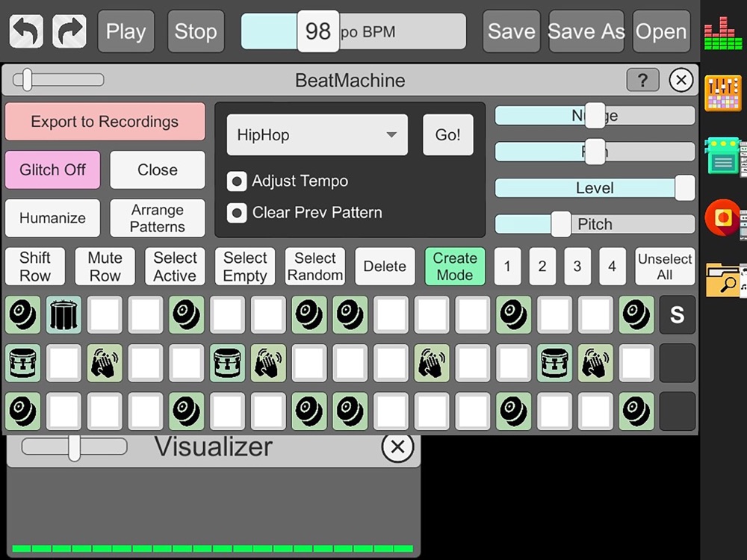
Task: Toggle the green Create Mode button
Action: click(455, 267)
